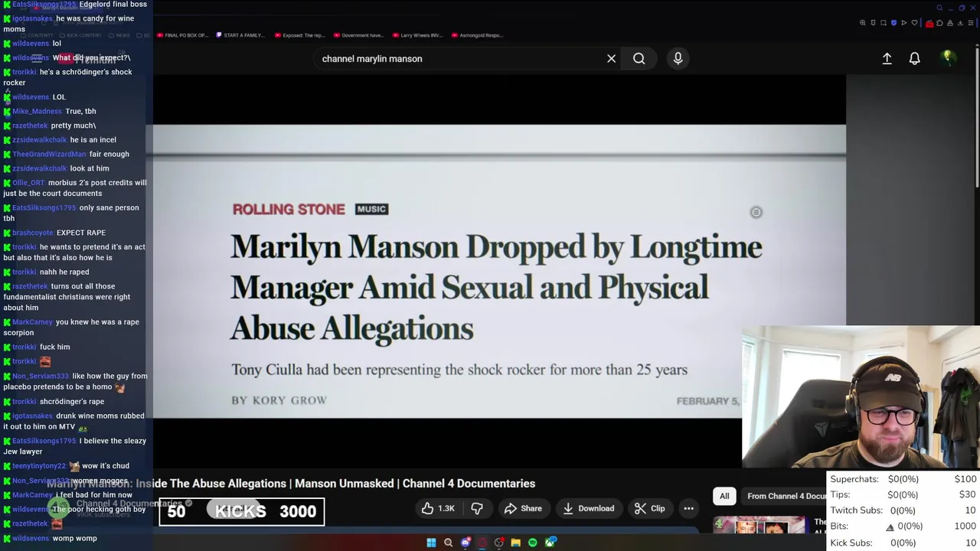The width and height of the screenshot is (980, 551).
Task: Open the account avatar menu
Action: (x=948, y=58)
